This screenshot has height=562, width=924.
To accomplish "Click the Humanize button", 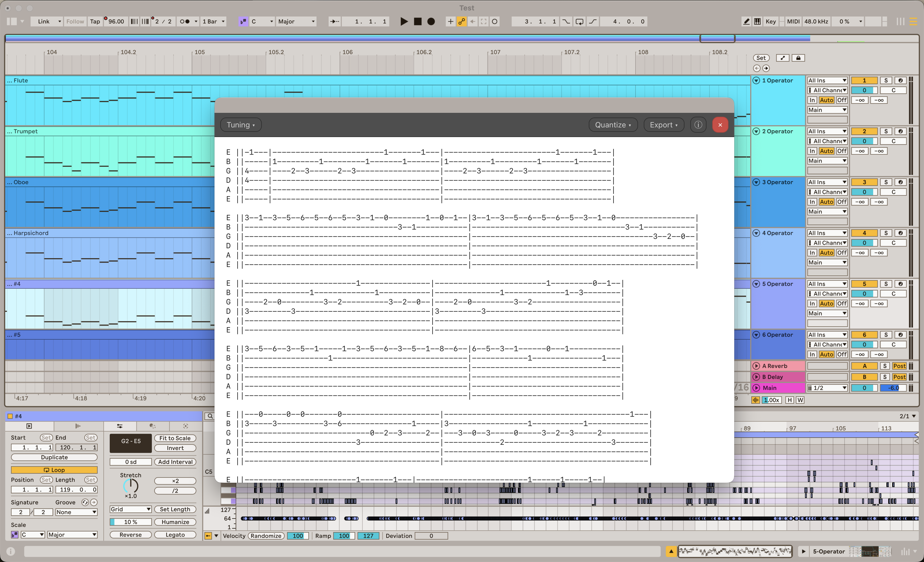I will point(175,522).
